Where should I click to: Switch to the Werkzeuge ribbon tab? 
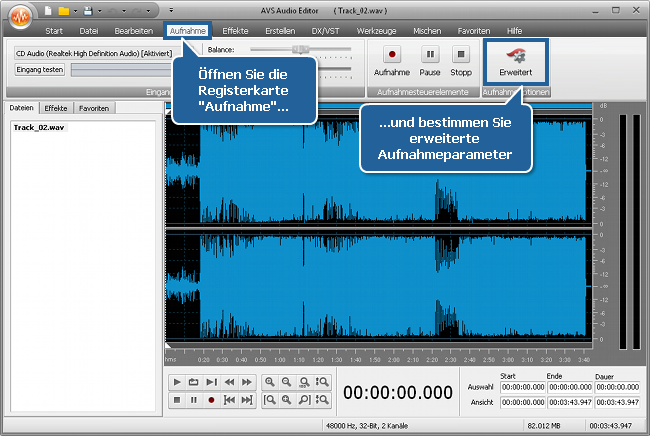pyautogui.click(x=376, y=31)
